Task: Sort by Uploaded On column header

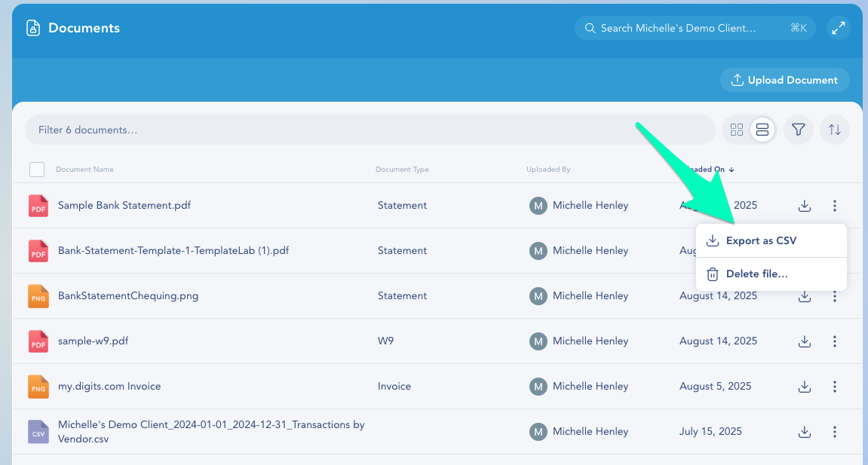Action: (x=709, y=169)
